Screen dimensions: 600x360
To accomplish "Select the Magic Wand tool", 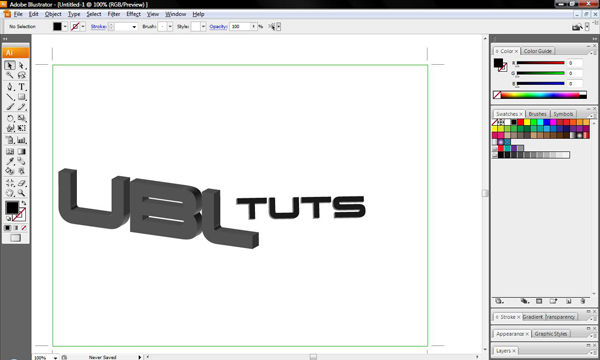I will 10,75.
